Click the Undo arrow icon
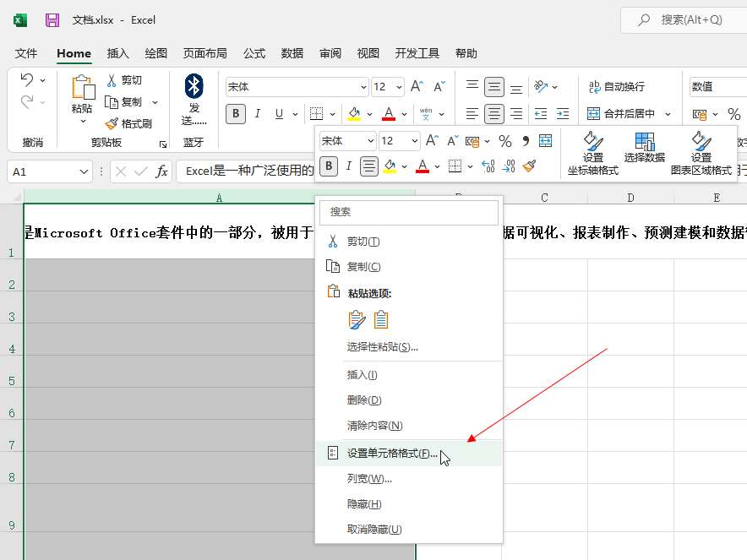The width and height of the screenshot is (747, 560). click(x=27, y=79)
